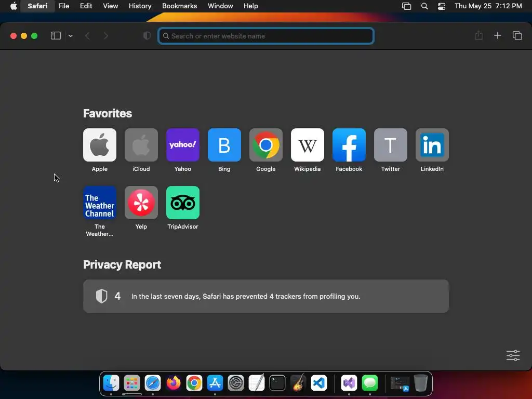Viewport: 532px width, 399px height.
Task: Click the date and time in the menu bar
Action: click(488, 6)
